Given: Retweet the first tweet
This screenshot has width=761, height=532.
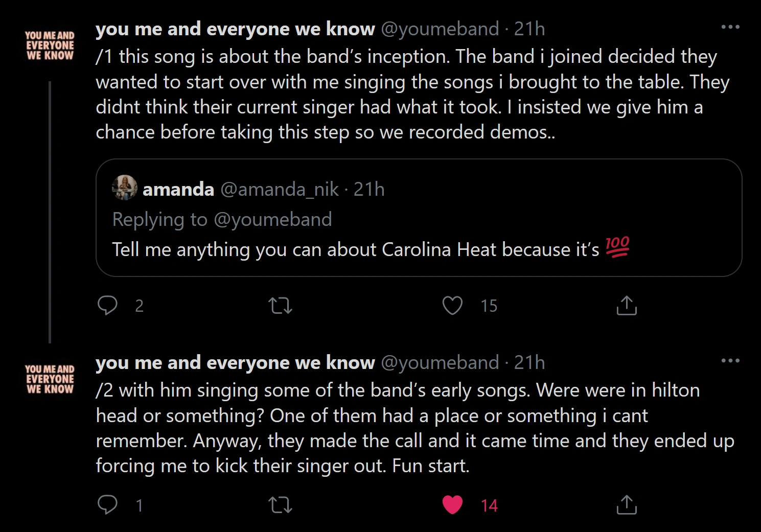Looking at the screenshot, I should click(280, 306).
